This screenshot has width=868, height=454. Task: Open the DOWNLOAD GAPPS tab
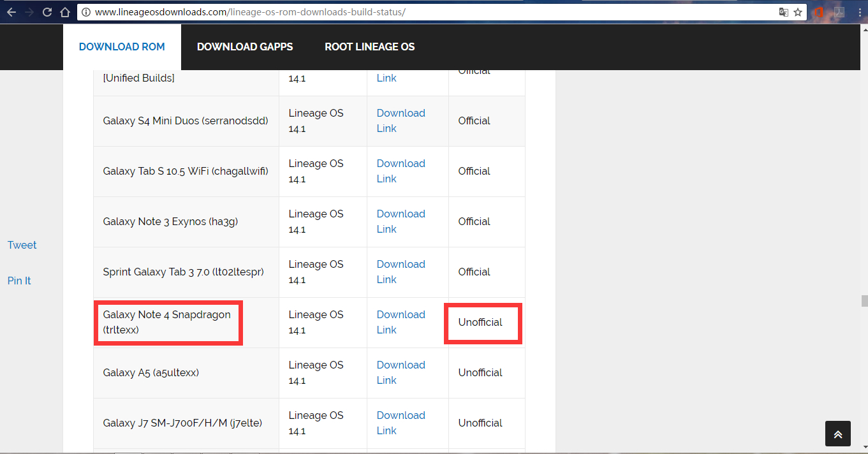pyautogui.click(x=245, y=47)
